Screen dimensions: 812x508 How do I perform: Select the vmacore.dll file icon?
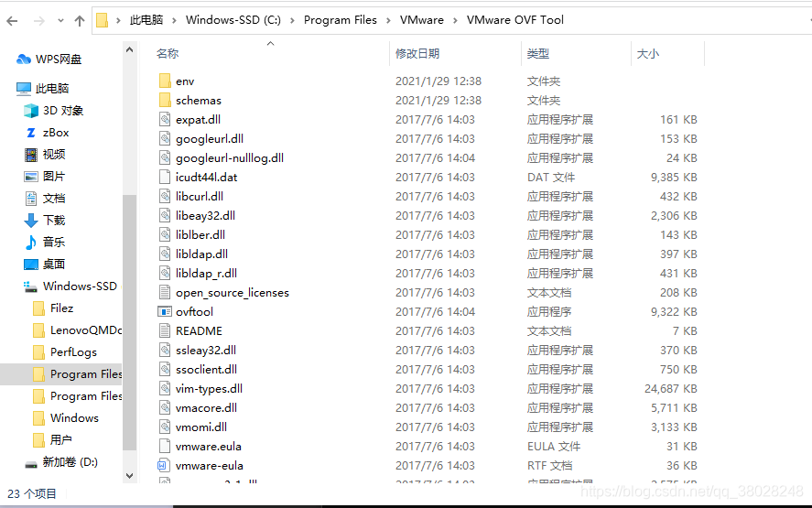(165, 407)
